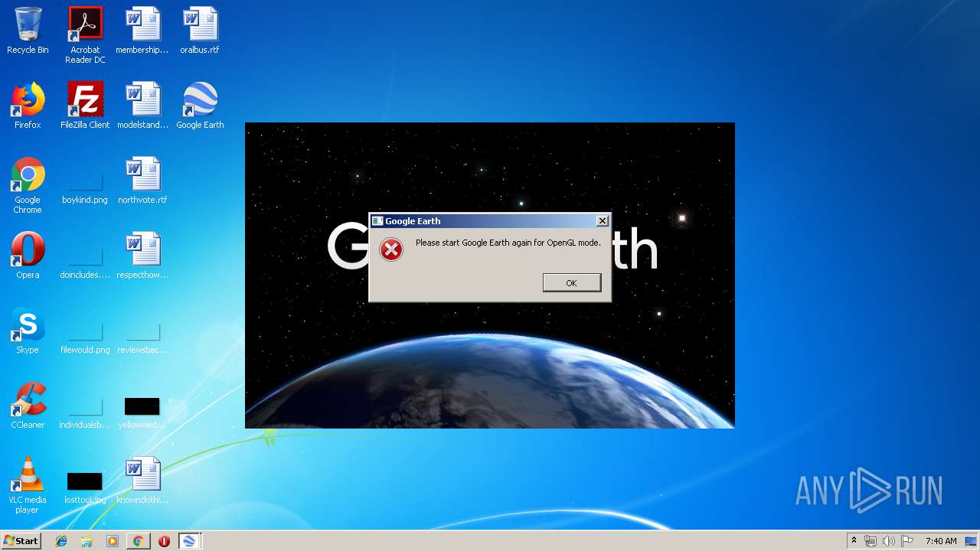
Task: Click the red error icon in dialog
Action: click(x=391, y=249)
